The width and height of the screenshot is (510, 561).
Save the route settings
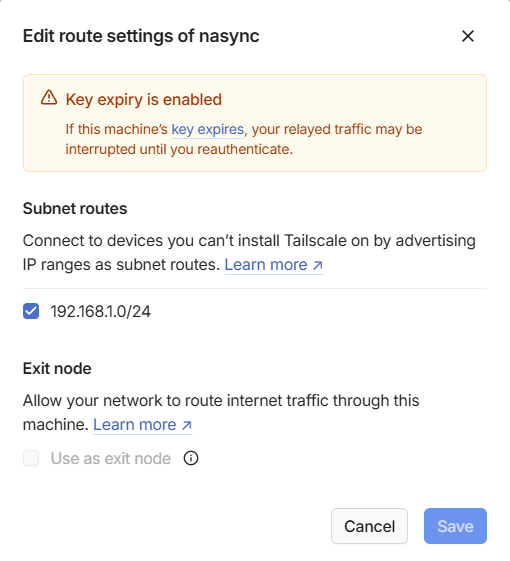point(455,526)
